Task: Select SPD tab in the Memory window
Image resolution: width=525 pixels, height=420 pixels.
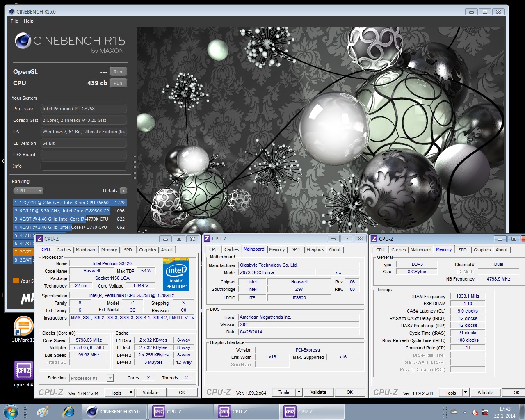Action: (x=463, y=250)
